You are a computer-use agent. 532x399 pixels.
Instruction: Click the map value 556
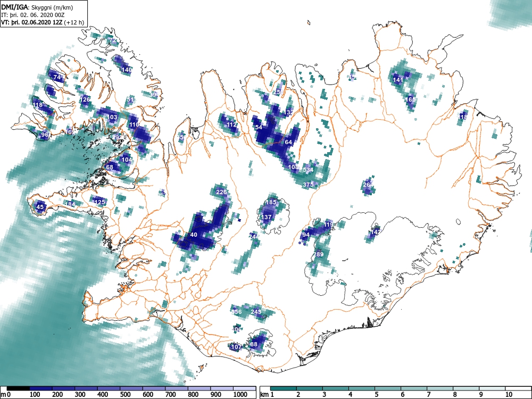point(237,312)
